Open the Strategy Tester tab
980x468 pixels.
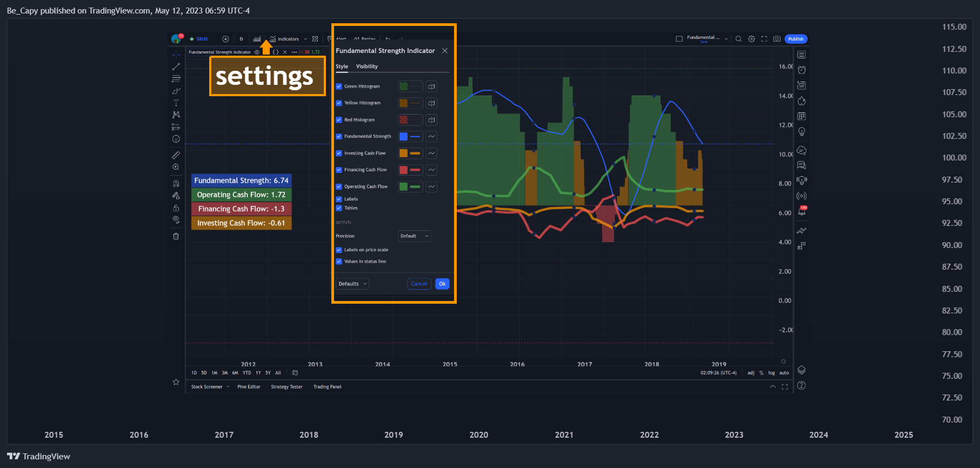286,387
